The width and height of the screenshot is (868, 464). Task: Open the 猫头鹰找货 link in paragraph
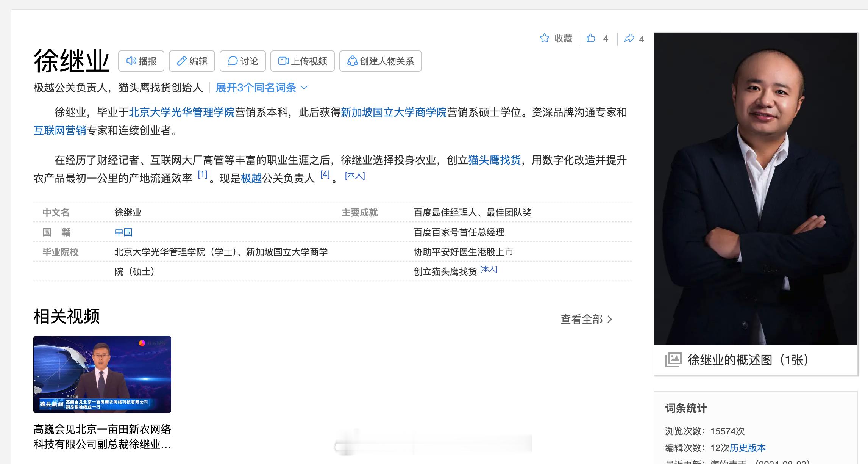pos(495,160)
